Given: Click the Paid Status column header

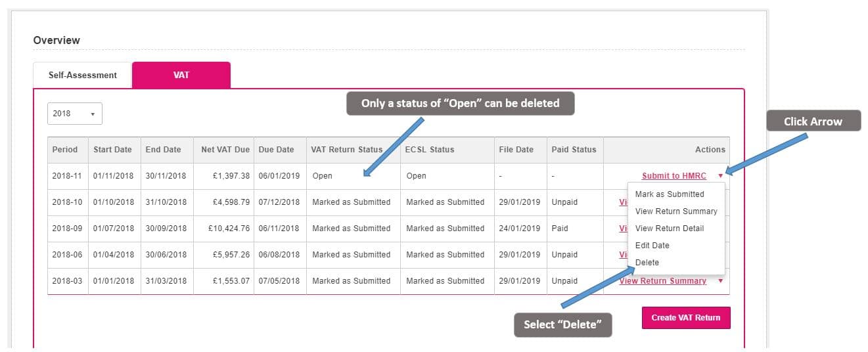Looking at the screenshot, I should [x=574, y=150].
